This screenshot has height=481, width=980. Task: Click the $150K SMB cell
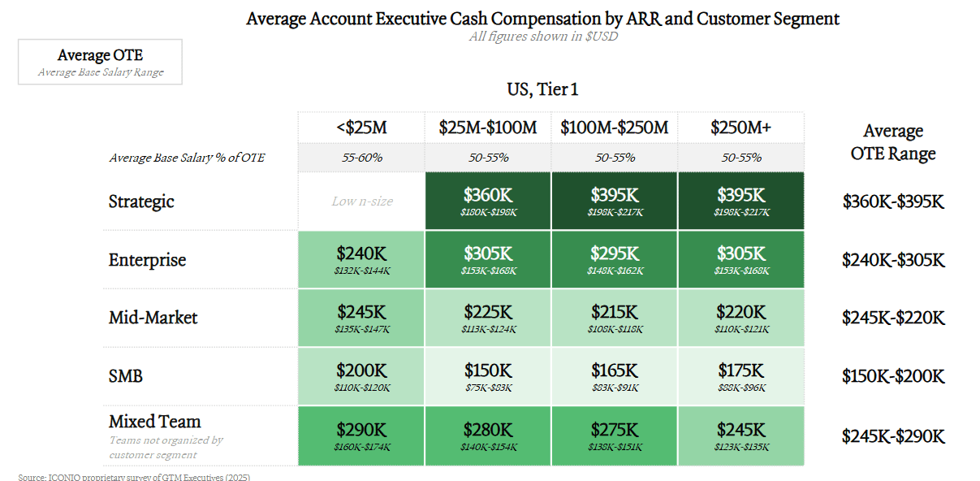coord(488,376)
